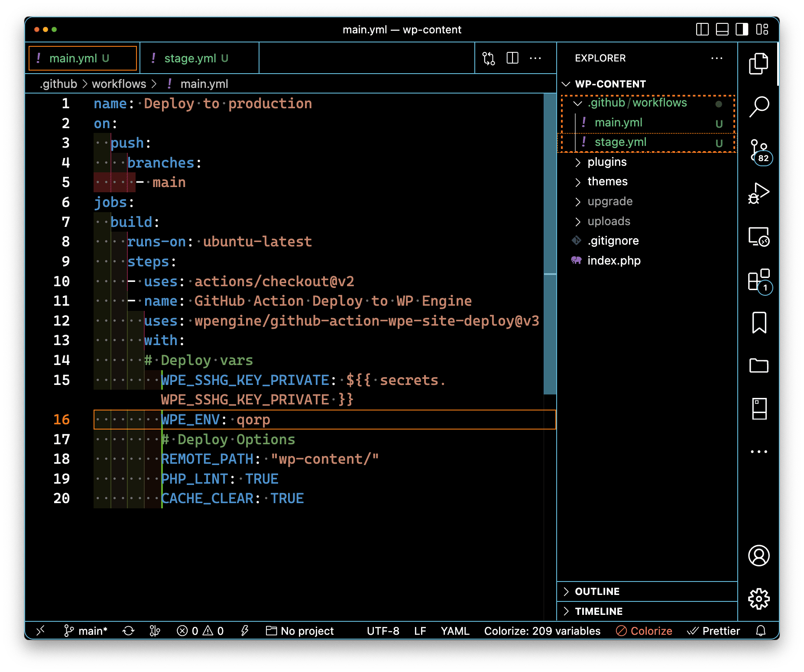
Task: Click the Manage gear icon
Action: 759,599
